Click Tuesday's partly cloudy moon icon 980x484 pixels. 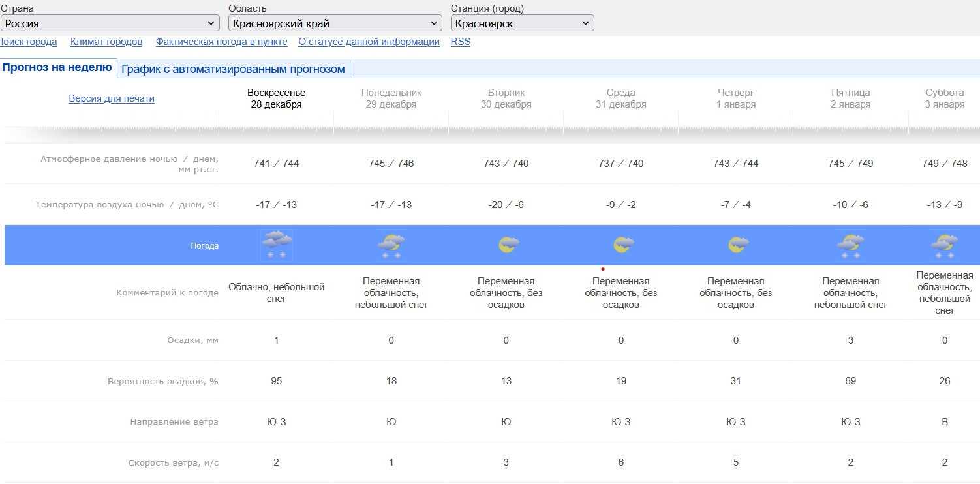tap(507, 245)
